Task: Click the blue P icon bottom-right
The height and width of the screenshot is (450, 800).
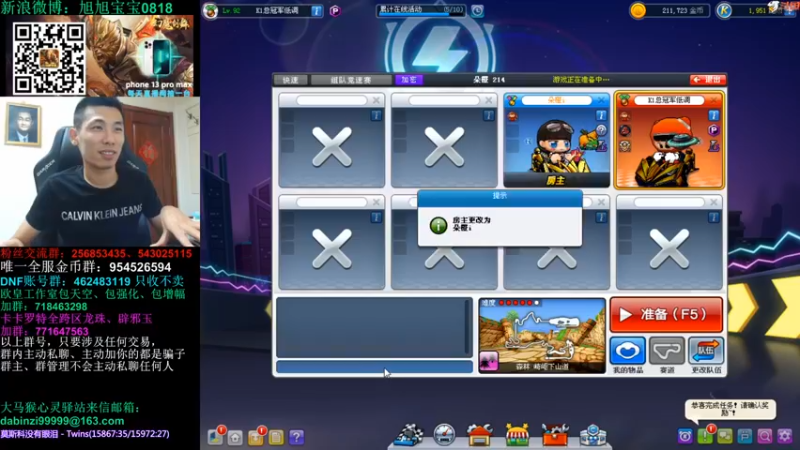Action: (744, 436)
